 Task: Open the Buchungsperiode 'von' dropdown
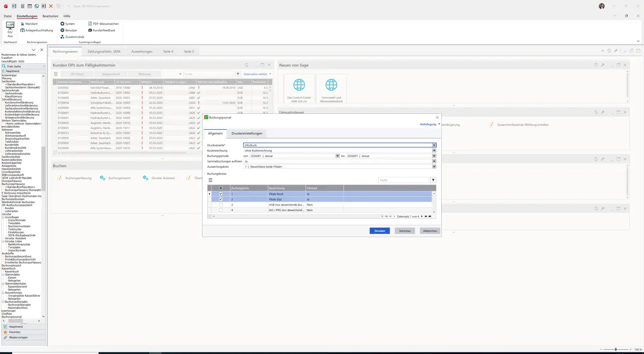337,156
